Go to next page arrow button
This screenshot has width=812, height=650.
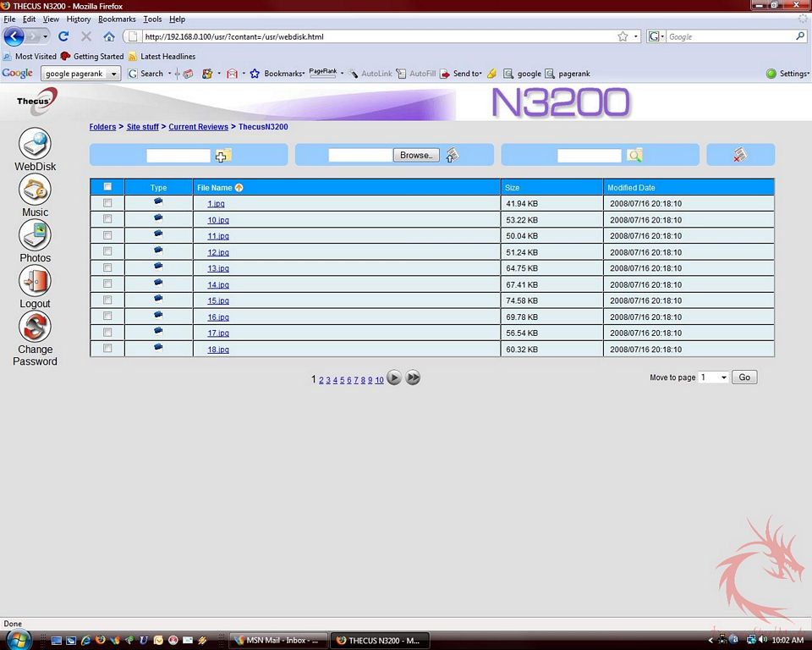[x=394, y=377]
